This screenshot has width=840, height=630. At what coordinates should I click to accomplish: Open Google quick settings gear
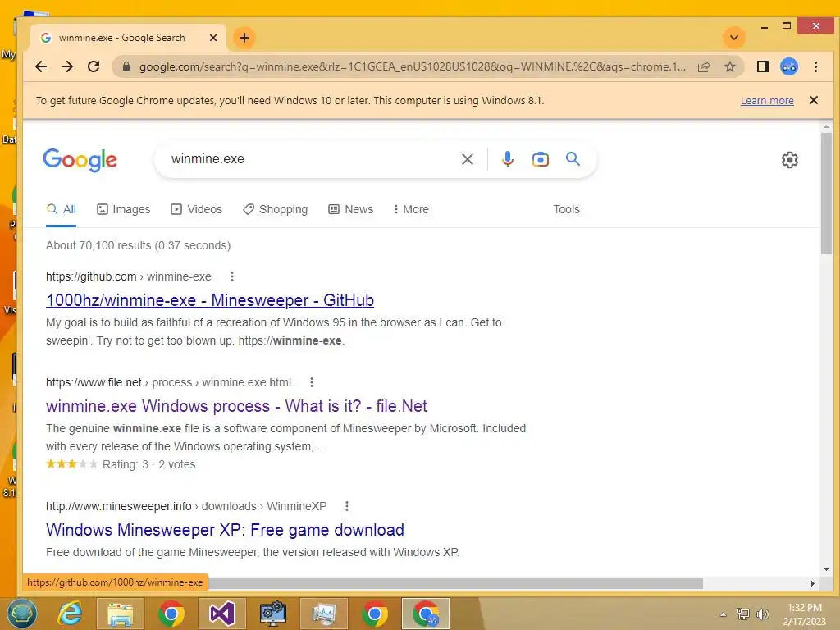(789, 160)
